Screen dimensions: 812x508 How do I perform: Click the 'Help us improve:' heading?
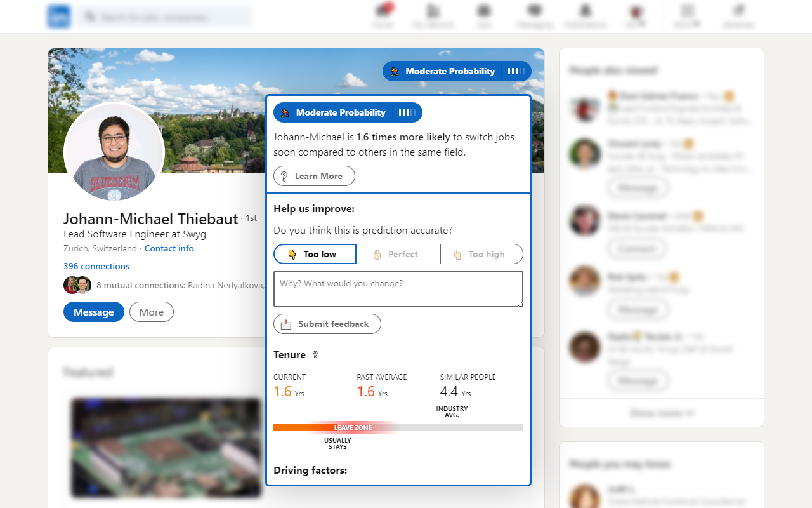[314, 209]
